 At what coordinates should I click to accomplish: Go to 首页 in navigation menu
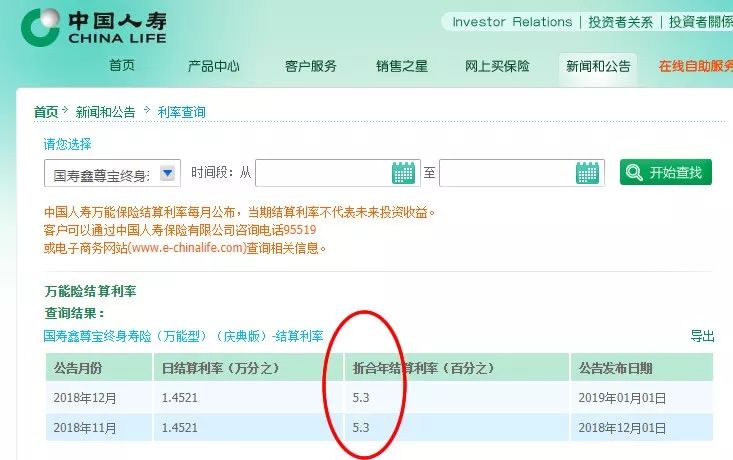[x=122, y=66]
